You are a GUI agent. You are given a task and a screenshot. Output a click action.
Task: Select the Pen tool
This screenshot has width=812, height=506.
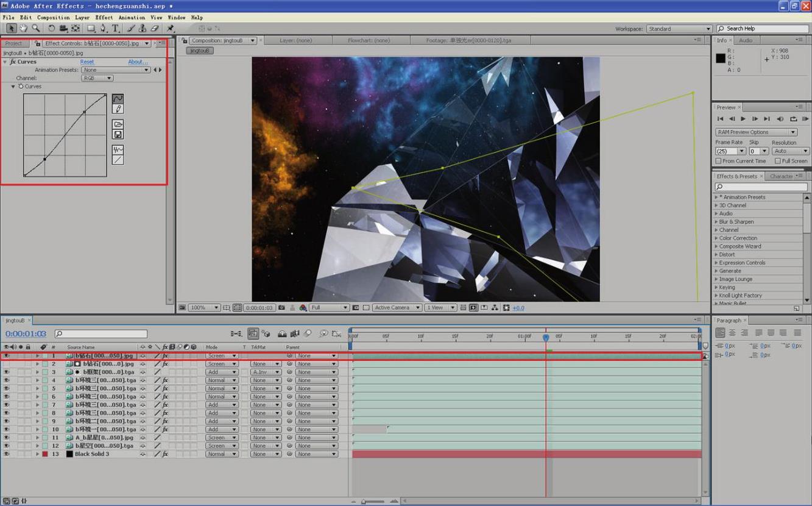[x=103, y=28]
